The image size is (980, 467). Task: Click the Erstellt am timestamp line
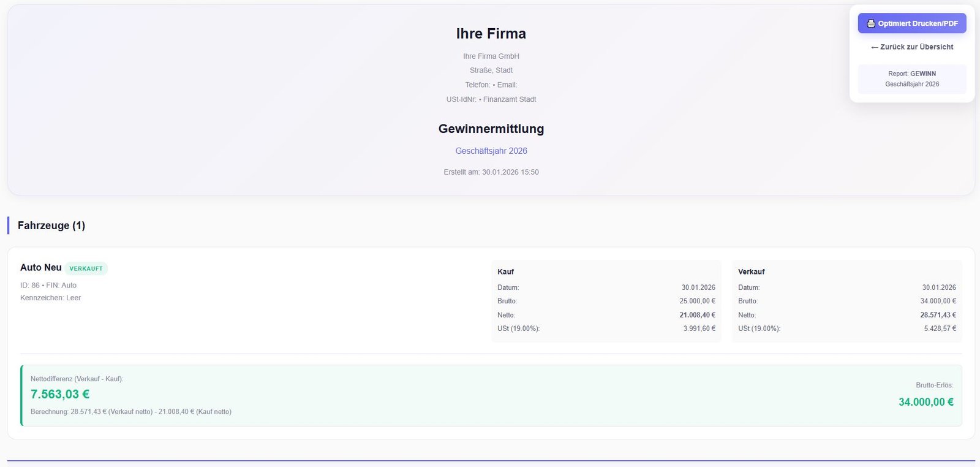491,172
